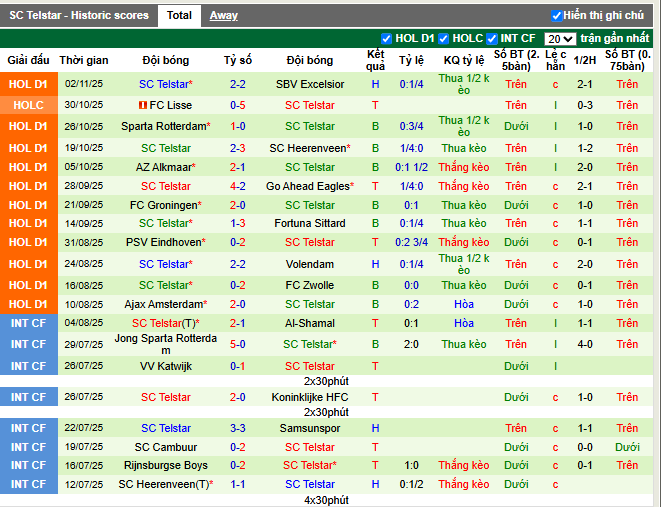Click the 4-0 half-time score cell

[x=585, y=344]
